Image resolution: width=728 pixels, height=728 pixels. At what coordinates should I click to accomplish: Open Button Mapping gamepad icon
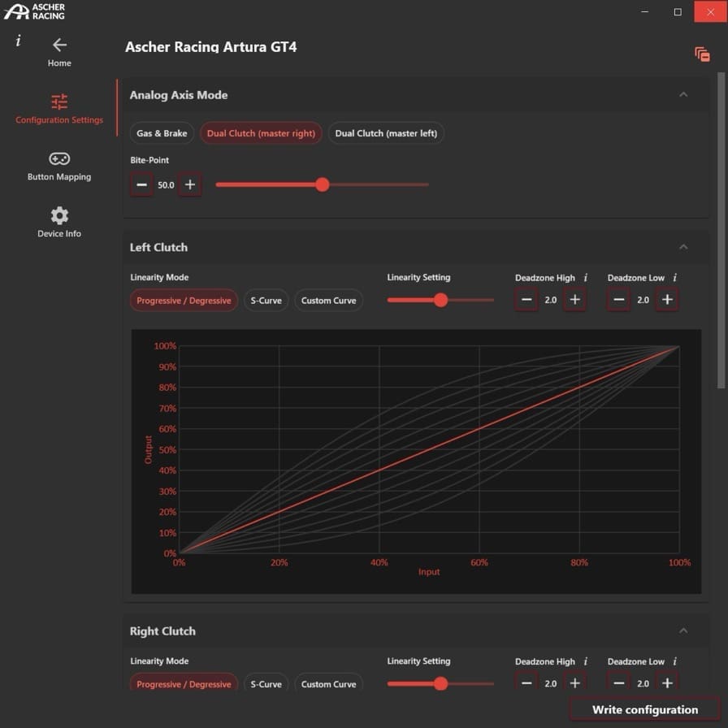tap(59, 159)
